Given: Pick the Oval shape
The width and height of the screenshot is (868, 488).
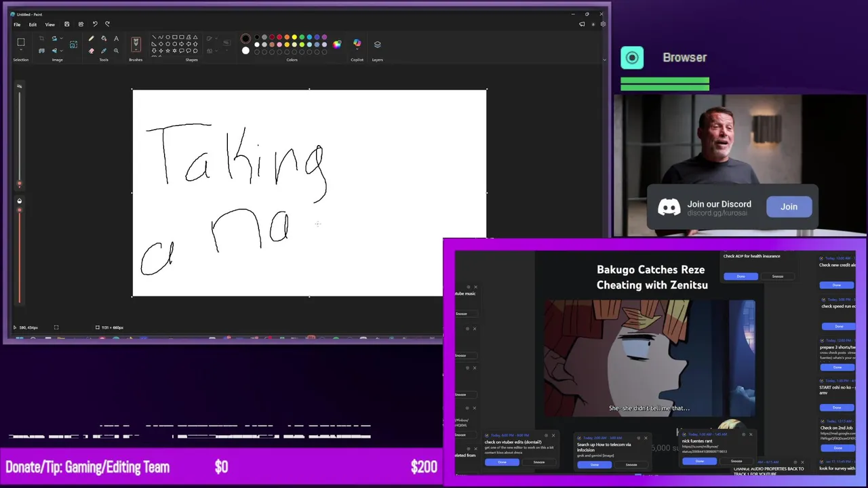Looking at the screenshot, I should point(167,37).
